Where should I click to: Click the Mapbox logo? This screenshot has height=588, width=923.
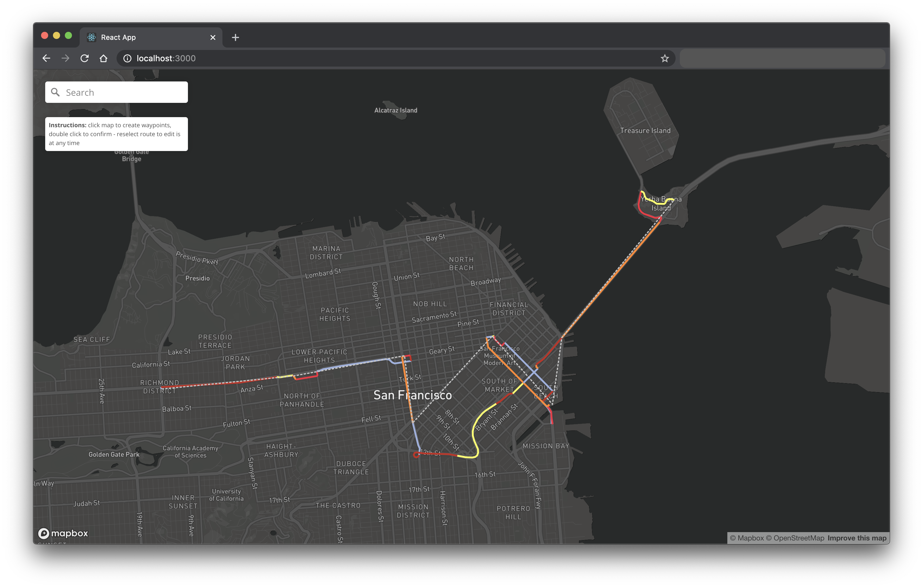point(63,533)
